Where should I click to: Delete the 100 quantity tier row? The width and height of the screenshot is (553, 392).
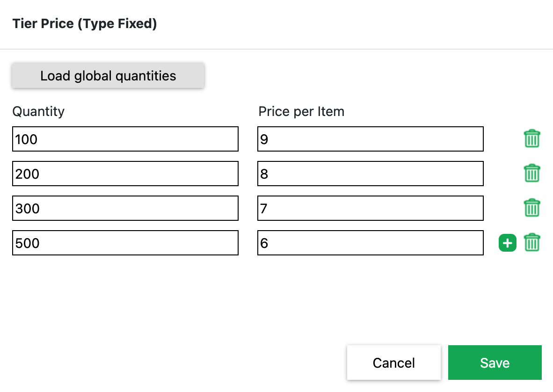(531, 139)
